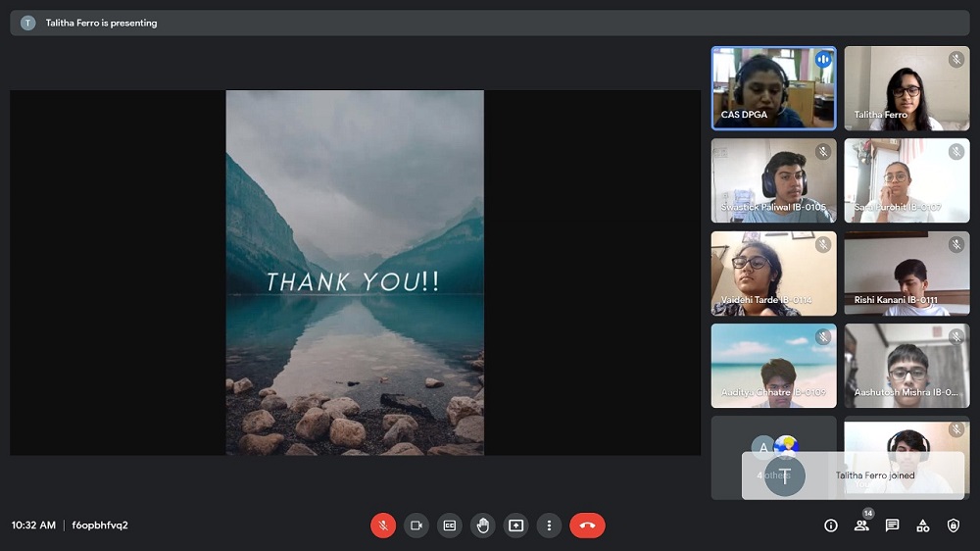Image resolution: width=980 pixels, height=551 pixels.
Task: Click the Present now screen-share icon
Action: click(x=516, y=526)
